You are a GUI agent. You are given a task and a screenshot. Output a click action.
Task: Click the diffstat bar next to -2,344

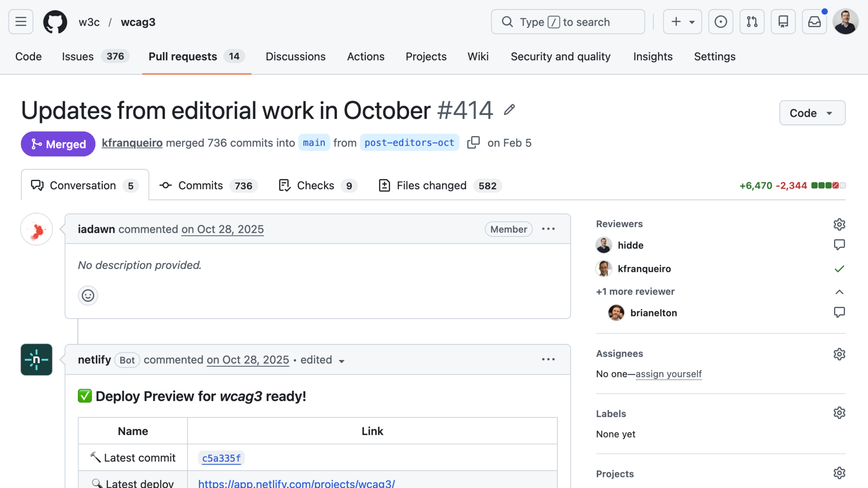click(x=828, y=185)
